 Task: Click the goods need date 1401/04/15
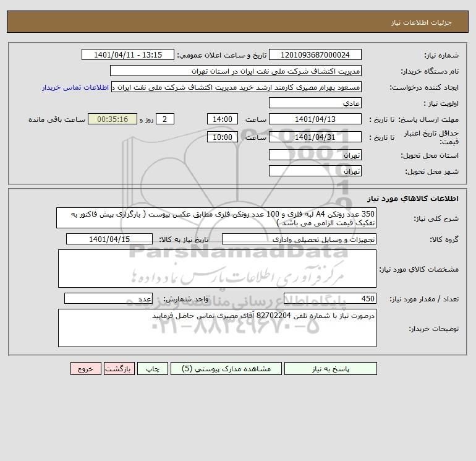point(109,239)
